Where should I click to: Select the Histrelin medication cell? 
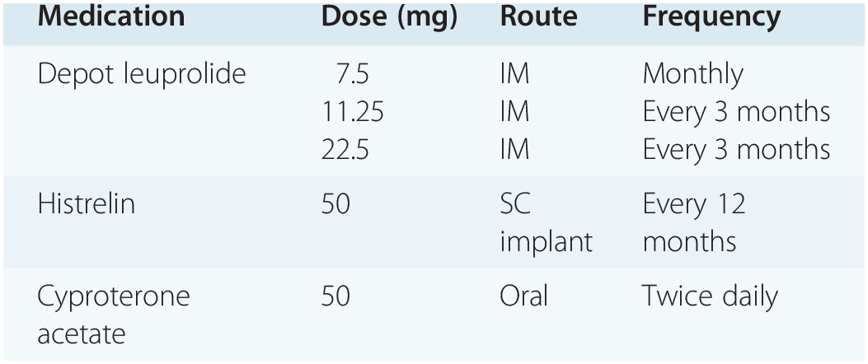[x=86, y=204]
